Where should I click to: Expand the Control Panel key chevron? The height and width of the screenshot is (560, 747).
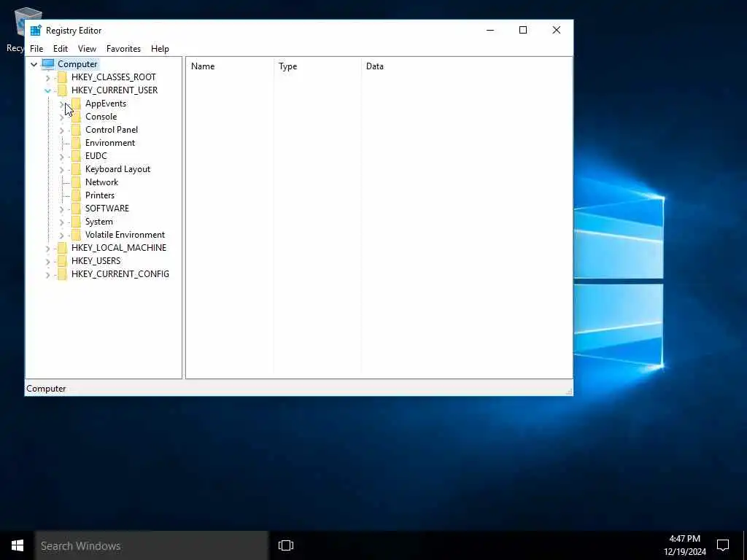point(61,130)
